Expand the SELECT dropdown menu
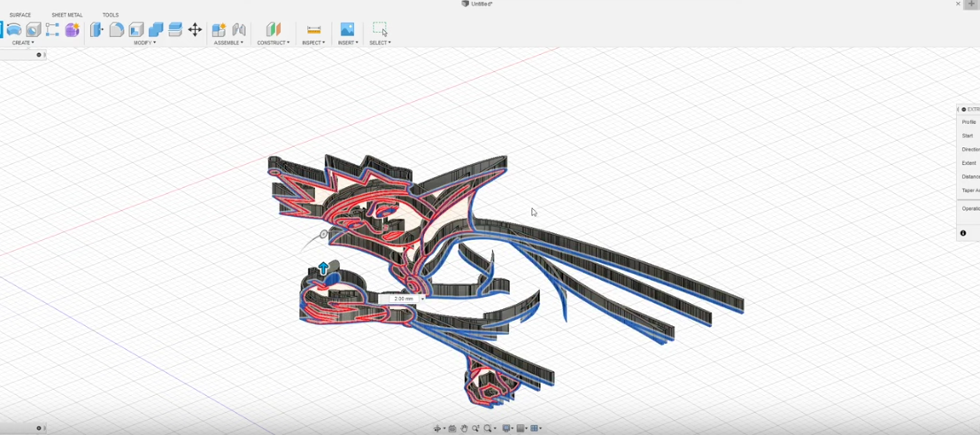This screenshot has height=435, width=980. click(380, 43)
